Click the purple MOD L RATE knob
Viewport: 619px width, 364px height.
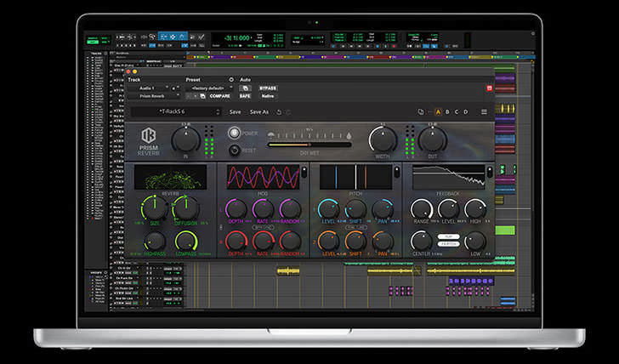tap(263, 209)
